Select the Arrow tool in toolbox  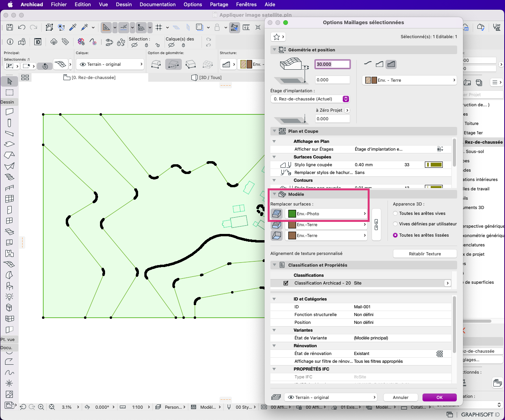pos(10,81)
